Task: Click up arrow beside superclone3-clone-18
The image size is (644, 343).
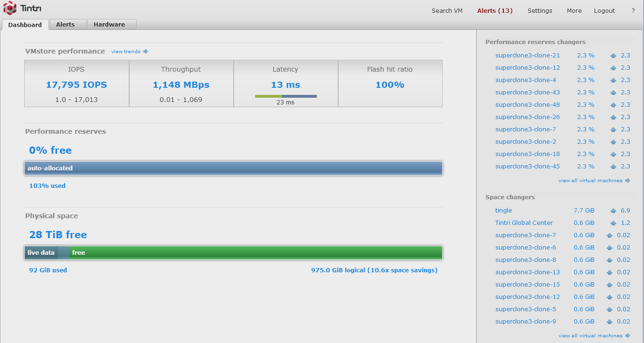Action: [x=613, y=154]
